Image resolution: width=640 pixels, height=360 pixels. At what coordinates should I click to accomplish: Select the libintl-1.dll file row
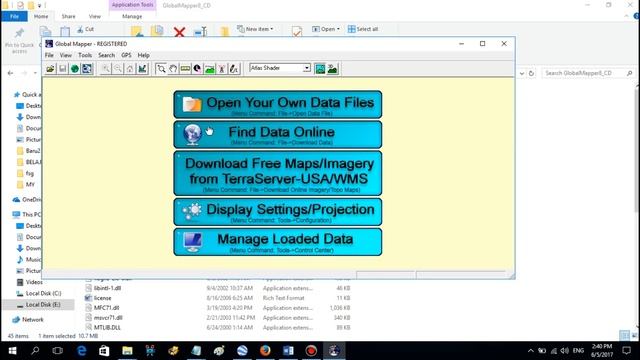point(218,288)
